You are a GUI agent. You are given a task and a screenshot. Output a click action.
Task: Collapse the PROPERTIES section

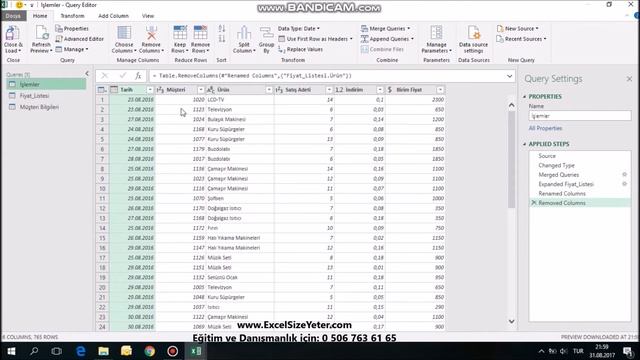coord(524,96)
